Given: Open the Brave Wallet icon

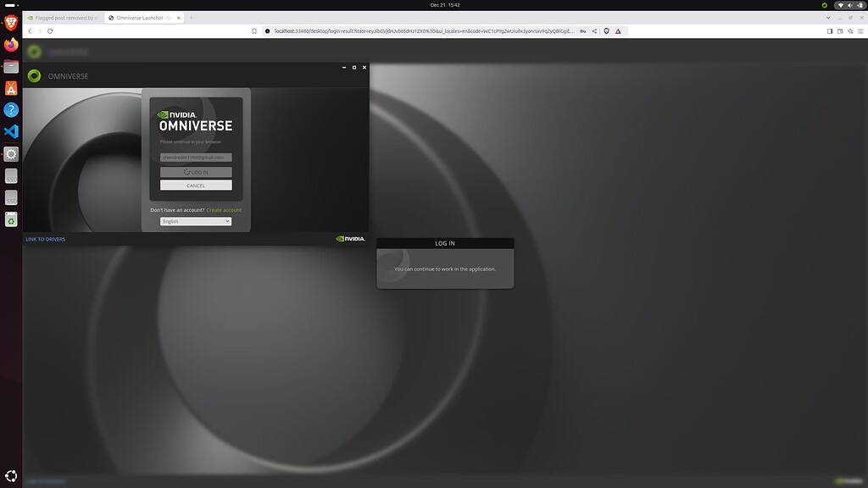Looking at the screenshot, I should click(839, 30).
